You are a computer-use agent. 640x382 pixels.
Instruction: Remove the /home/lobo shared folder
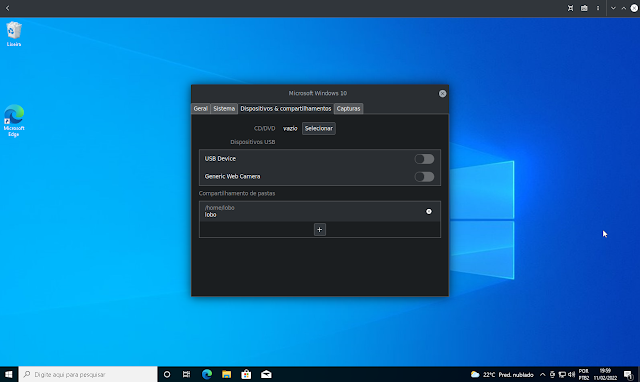coord(429,211)
